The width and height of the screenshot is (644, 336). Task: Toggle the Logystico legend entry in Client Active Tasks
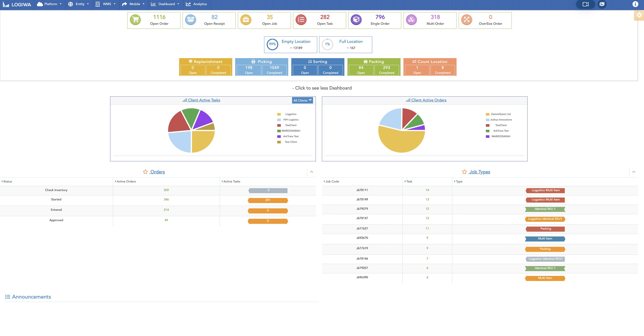291,114
